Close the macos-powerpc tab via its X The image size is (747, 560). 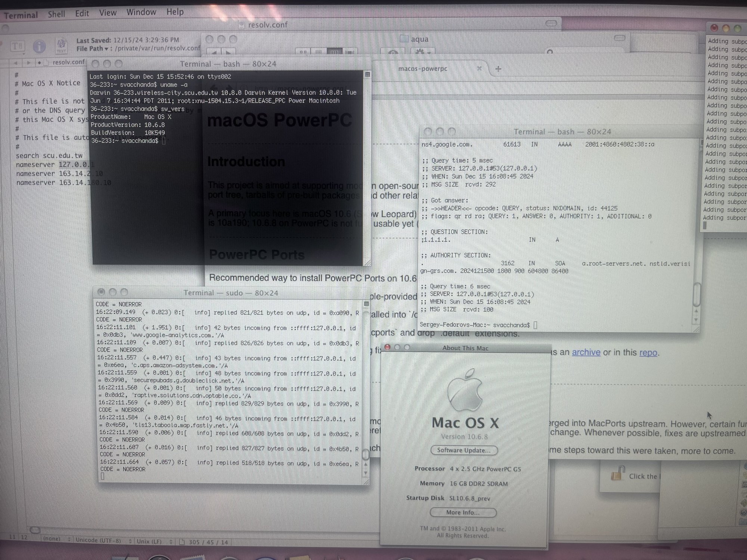[479, 68]
